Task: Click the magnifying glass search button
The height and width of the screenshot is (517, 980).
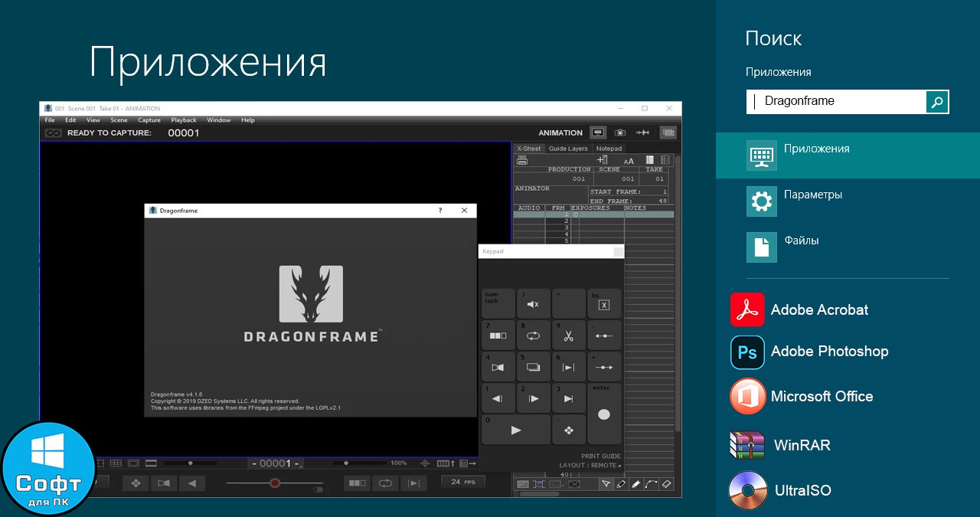Action: pyautogui.click(x=937, y=101)
